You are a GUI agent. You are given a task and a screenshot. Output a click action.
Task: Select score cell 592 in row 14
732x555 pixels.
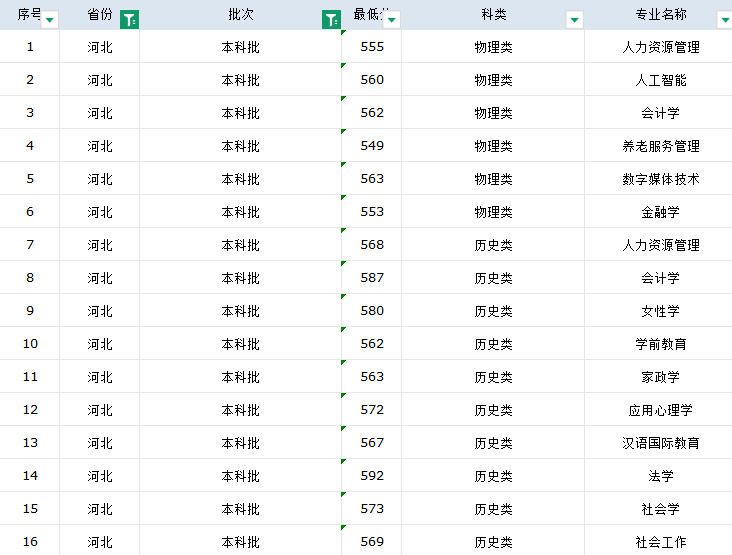coord(372,476)
